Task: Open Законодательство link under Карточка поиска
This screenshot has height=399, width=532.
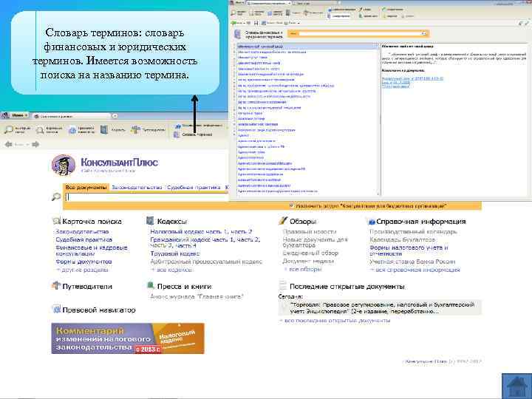Action: [82, 232]
